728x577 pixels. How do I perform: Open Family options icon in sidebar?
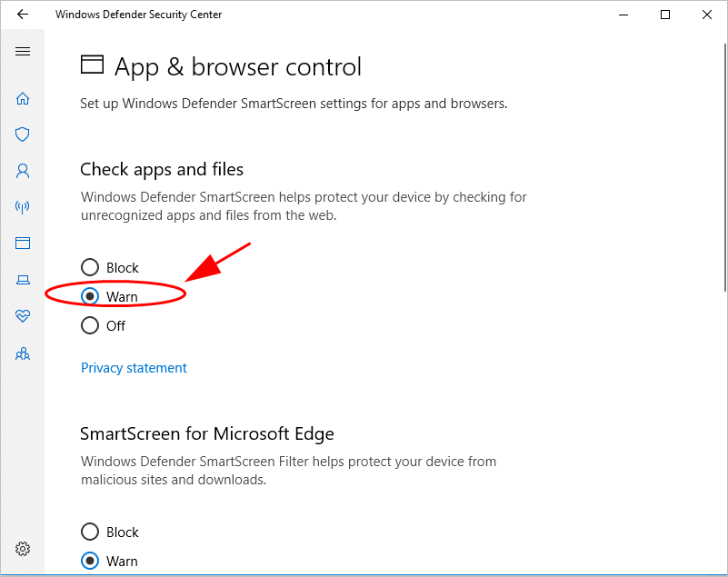point(23,353)
